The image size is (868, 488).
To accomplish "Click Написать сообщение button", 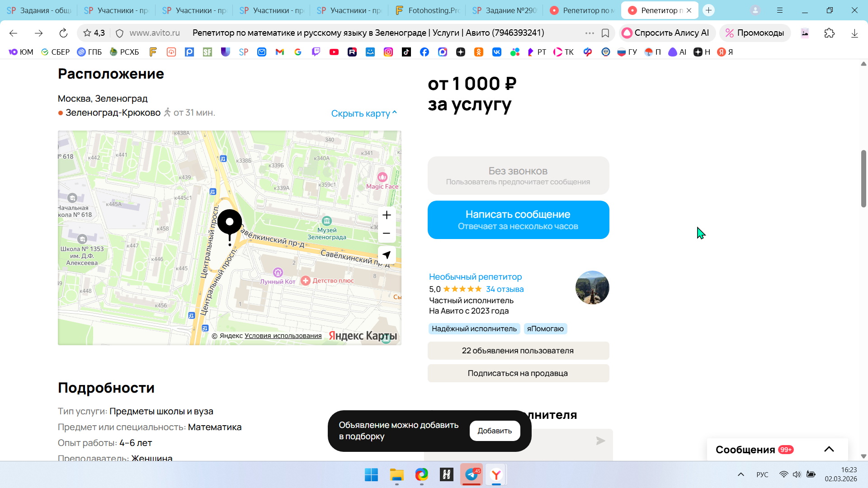I will pyautogui.click(x=518, y=220).
